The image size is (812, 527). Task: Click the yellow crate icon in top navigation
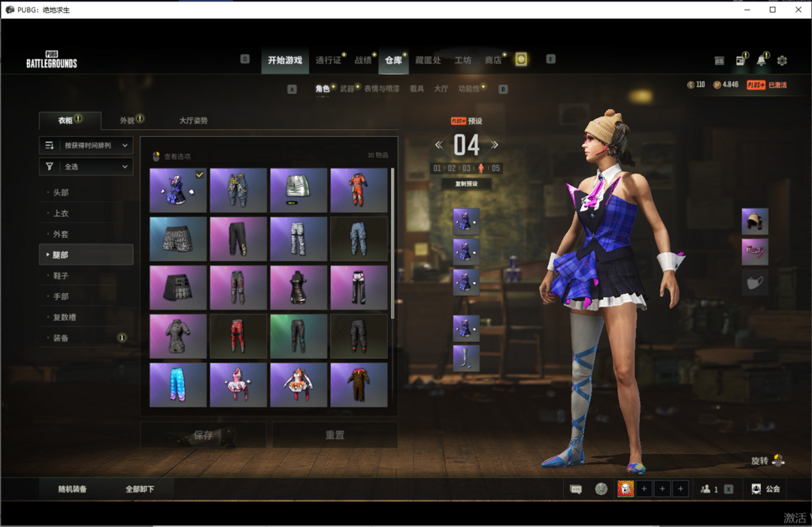(521, 60)
